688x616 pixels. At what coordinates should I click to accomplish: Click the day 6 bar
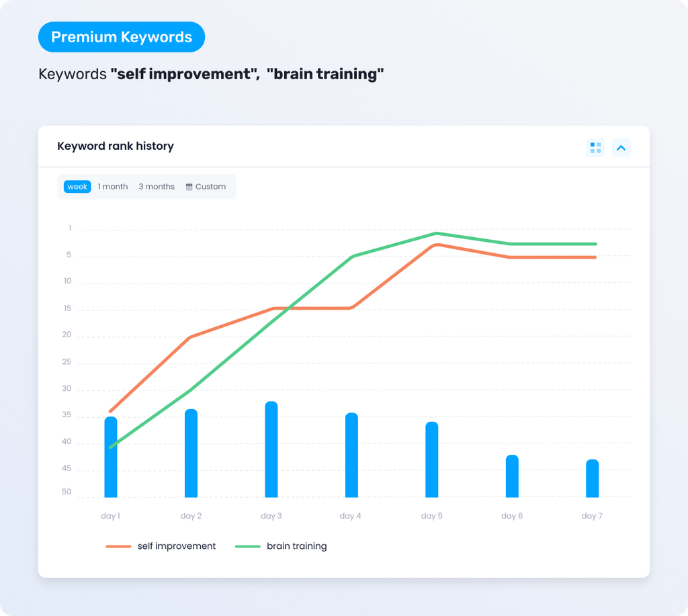point(512,476)
